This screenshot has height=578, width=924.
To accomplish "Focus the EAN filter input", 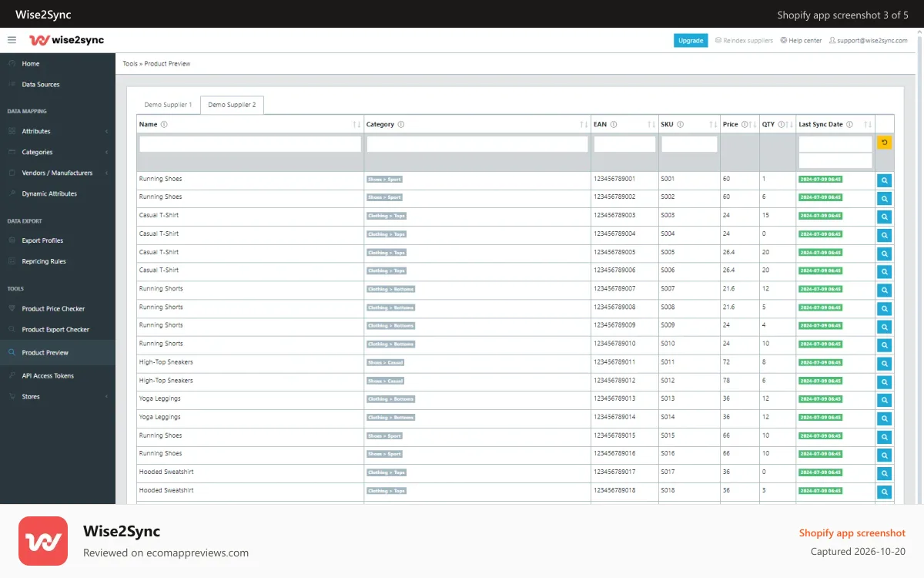I will tap(624, 144).
